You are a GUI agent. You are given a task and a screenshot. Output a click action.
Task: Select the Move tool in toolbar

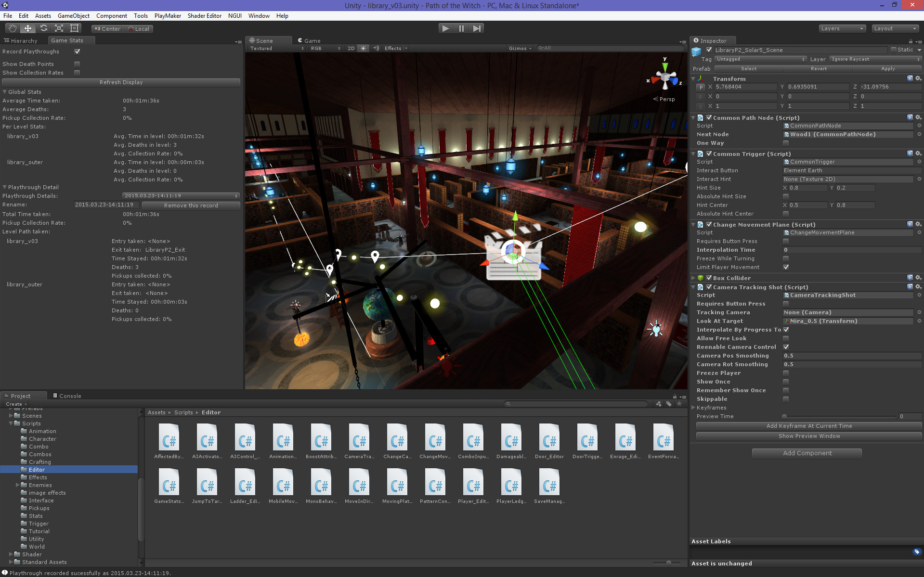(x=28, y=28)
